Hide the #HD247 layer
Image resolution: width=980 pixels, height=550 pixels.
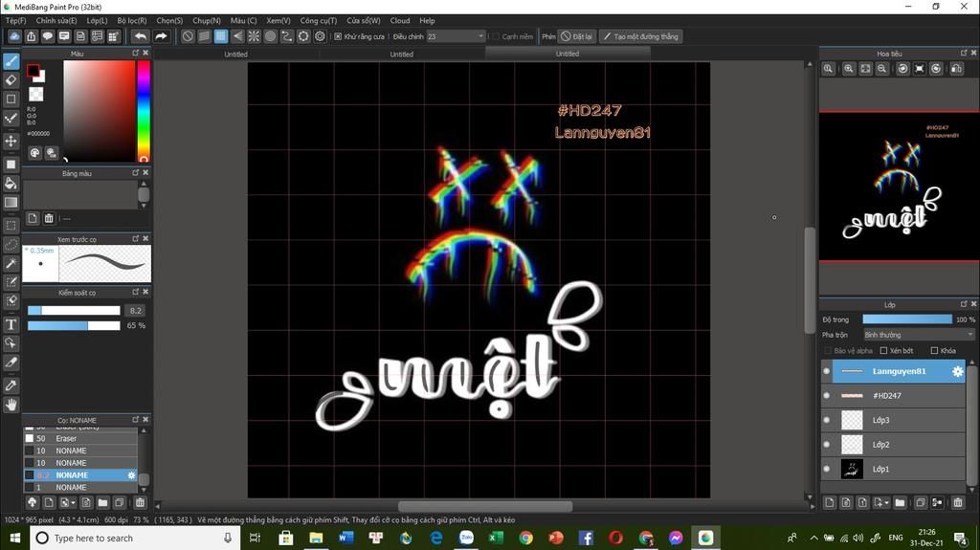coord(827,396)
